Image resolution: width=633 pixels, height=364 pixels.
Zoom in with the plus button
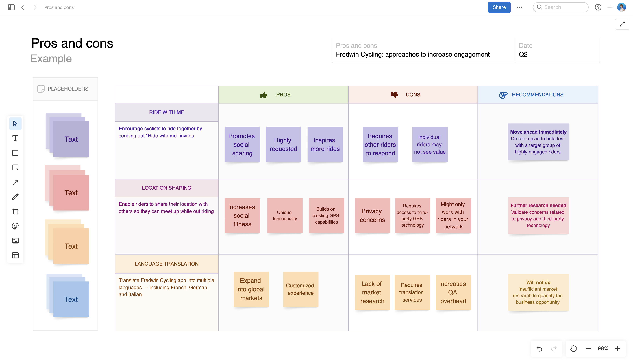click(x=617, y=348)
